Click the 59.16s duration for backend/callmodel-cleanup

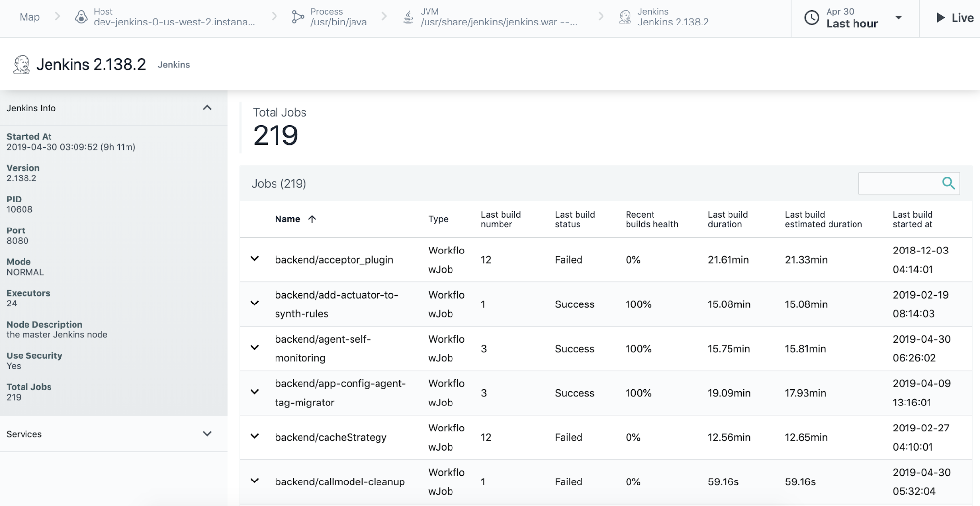tap(723, 482)
